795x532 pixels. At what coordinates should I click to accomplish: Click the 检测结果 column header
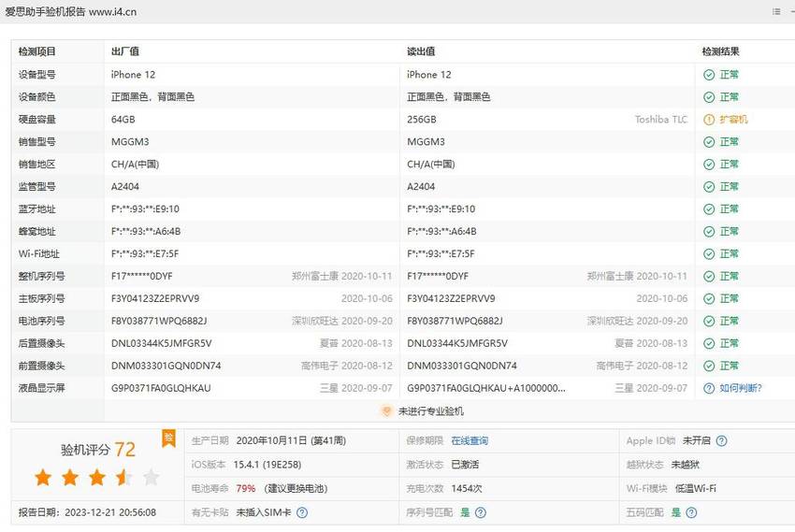(720, 51)
